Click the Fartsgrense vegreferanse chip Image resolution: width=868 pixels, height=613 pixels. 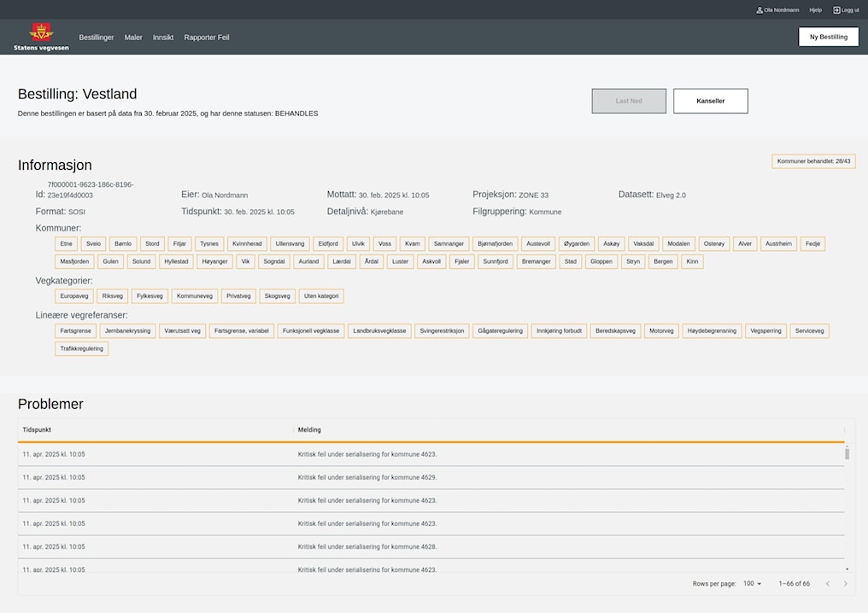pos(75,331)
